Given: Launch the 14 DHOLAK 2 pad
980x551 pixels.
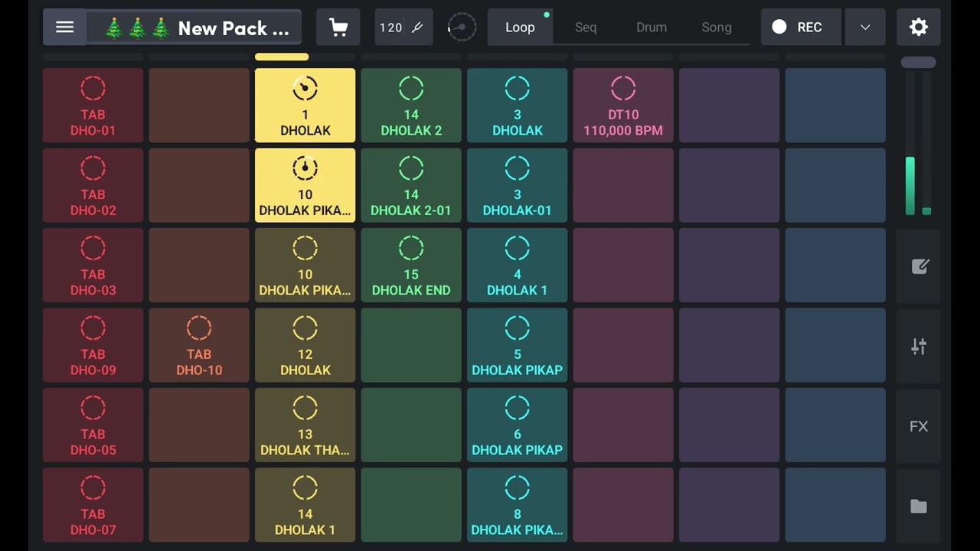Looking at the screenshot, I should [x=411, y=106].
